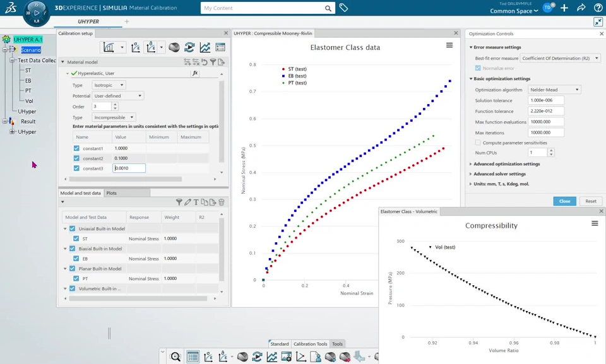Click the pencil edit icon in Model and test data
606x364 pixels.
(187, 202)
